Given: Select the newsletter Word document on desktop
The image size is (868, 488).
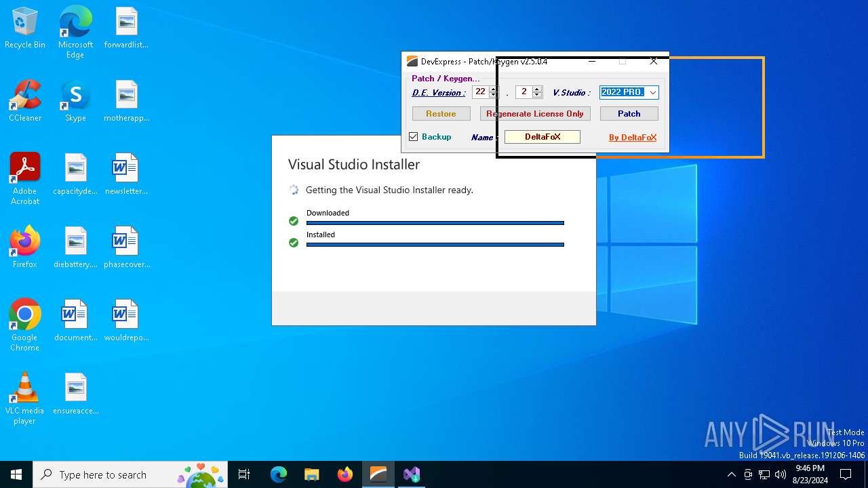Looking at the screenshot, I should (x=126, y=175).
